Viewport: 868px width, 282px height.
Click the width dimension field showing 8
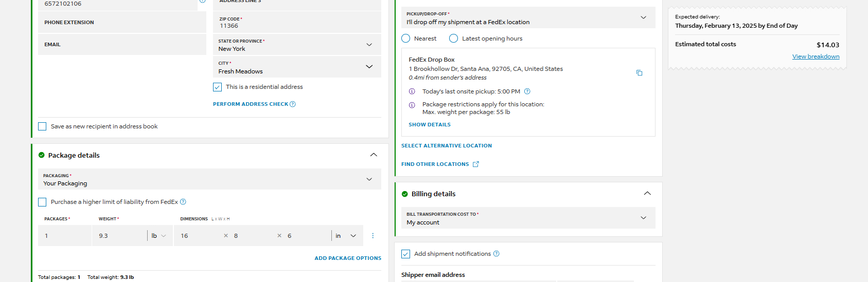253,236
